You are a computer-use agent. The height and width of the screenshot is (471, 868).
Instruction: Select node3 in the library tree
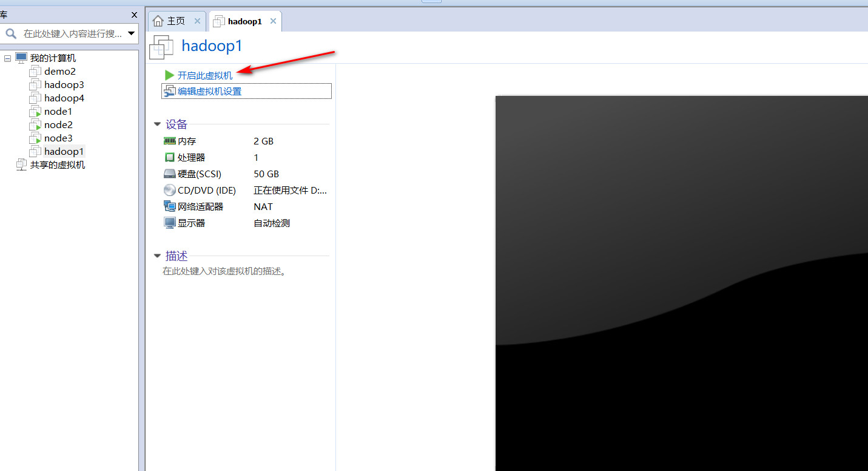click(x=58, y=138)
